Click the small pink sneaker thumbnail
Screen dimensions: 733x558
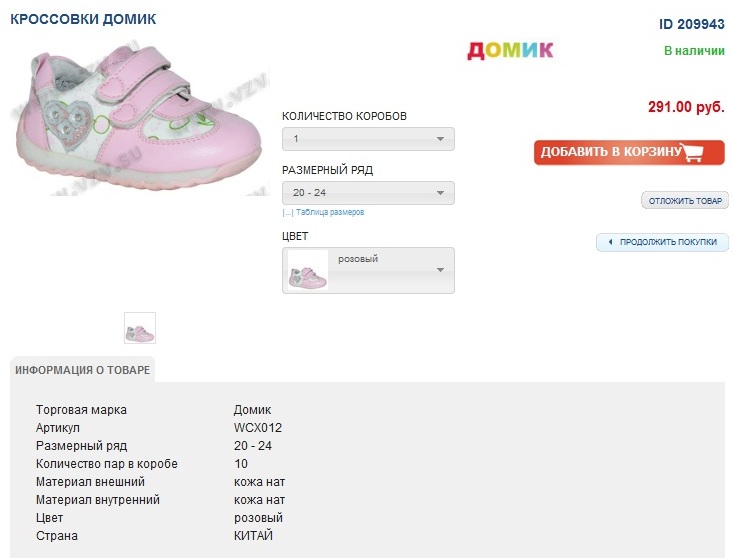tap(140, 327)
